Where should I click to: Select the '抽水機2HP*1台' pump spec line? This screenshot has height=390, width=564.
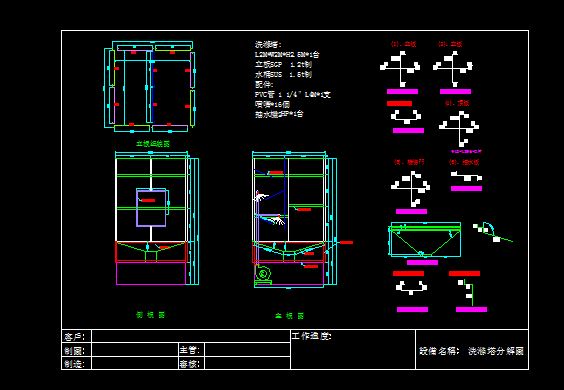coord(279,114)
